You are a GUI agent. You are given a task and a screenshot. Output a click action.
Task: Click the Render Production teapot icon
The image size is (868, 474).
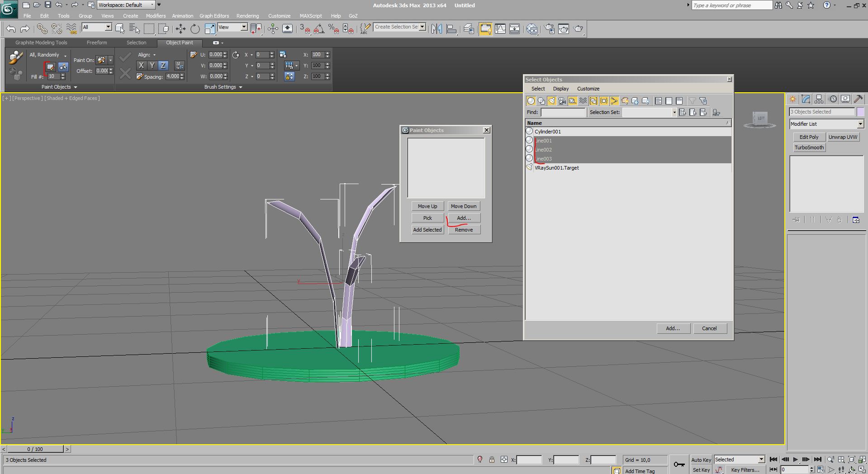tap(578, 29)
